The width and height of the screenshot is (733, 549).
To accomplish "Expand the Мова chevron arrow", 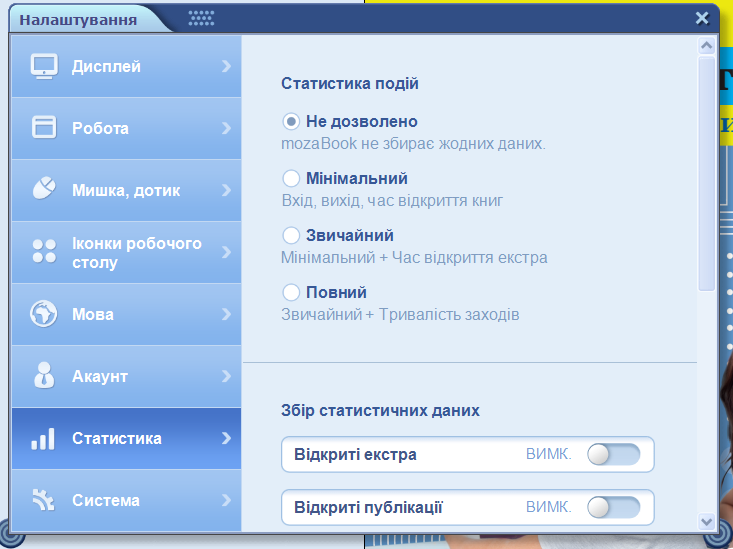I will click(x=226, y=314).
